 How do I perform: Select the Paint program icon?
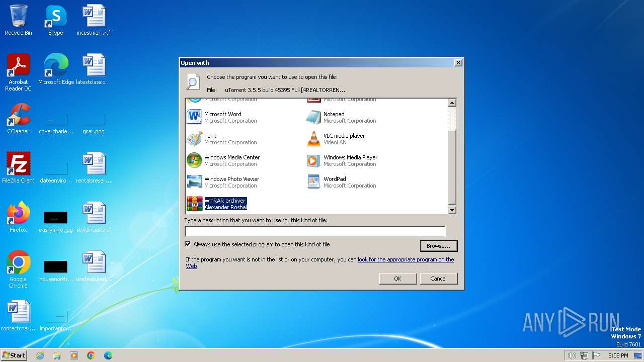(194, 139)
